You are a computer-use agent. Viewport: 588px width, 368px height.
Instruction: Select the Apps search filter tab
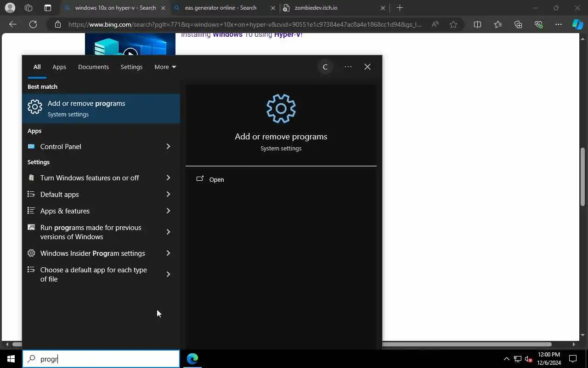(59, 67)
